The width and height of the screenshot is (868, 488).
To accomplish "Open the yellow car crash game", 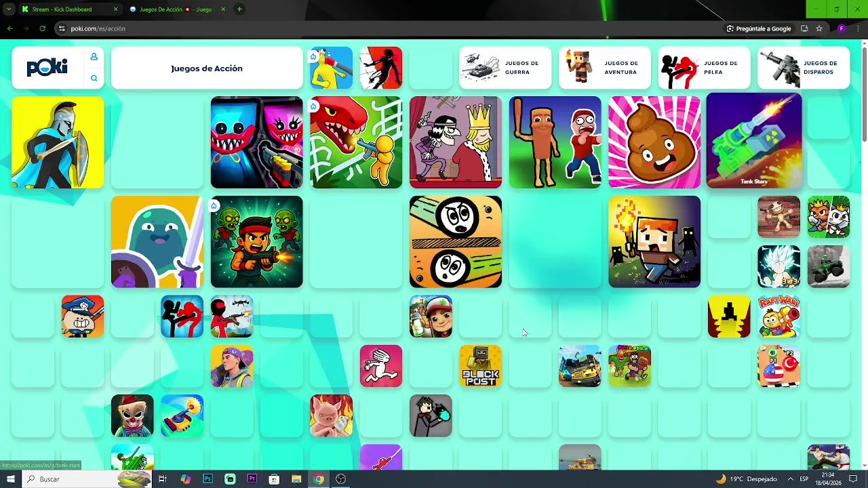I will [580, 366].
